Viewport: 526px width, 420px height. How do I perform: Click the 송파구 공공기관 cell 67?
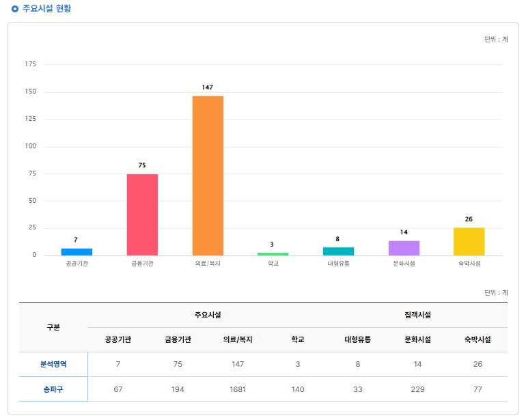click(117, 389)
